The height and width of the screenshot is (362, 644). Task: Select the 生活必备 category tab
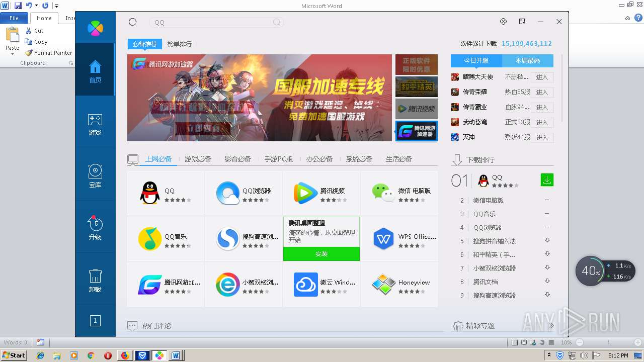(x=398, y=159)
